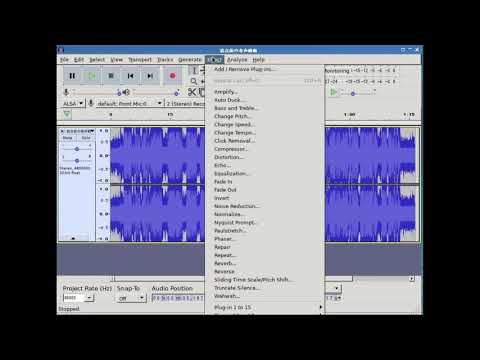
Task: Click the speaker icon beside playback volume
Action: [x=126, y=92]
